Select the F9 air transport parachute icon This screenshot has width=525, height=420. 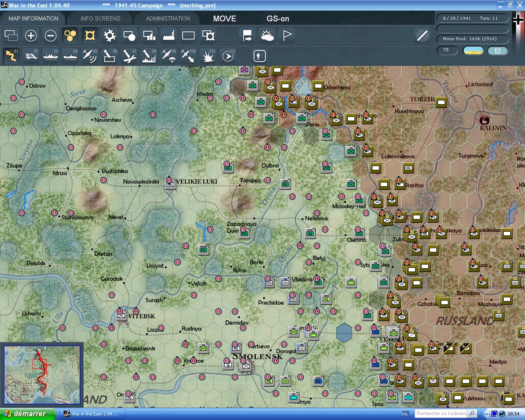(x=169, y=56)
